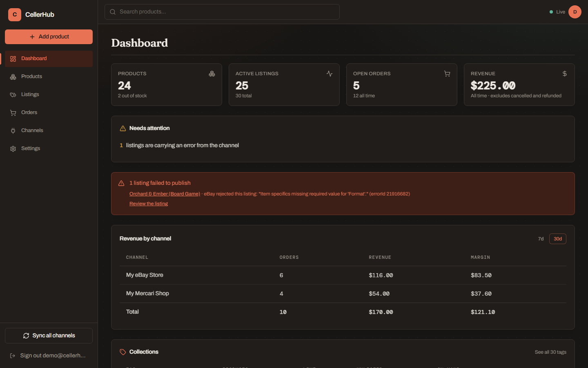Click the Revenue by channel heading

tap(145, 239)
